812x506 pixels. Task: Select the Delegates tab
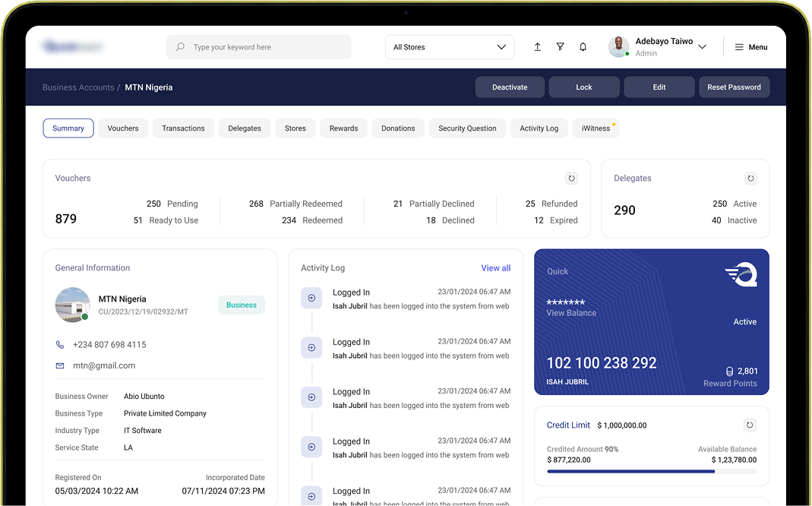[245, 128]
